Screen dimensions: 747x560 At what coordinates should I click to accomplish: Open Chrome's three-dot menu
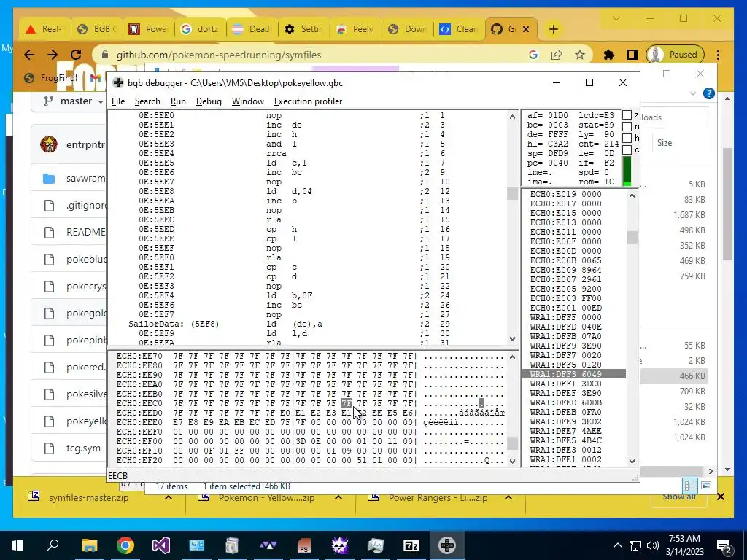[718, 55]
